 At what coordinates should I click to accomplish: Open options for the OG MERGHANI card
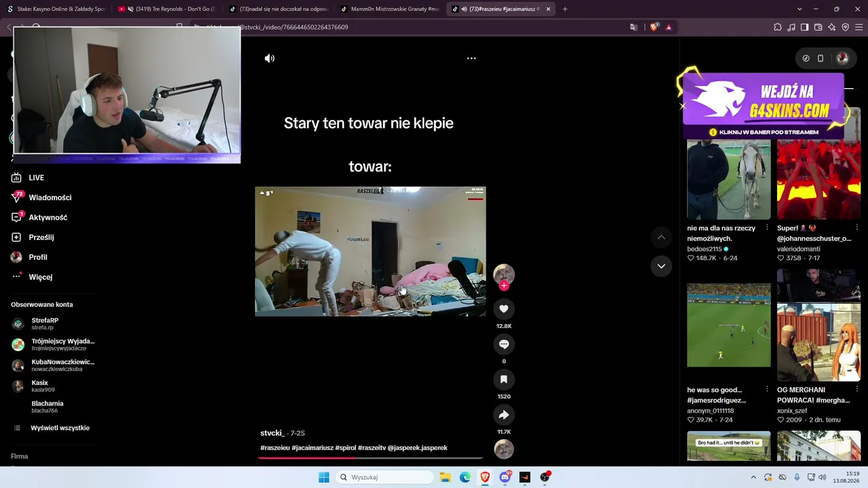(x=857, y=390)
